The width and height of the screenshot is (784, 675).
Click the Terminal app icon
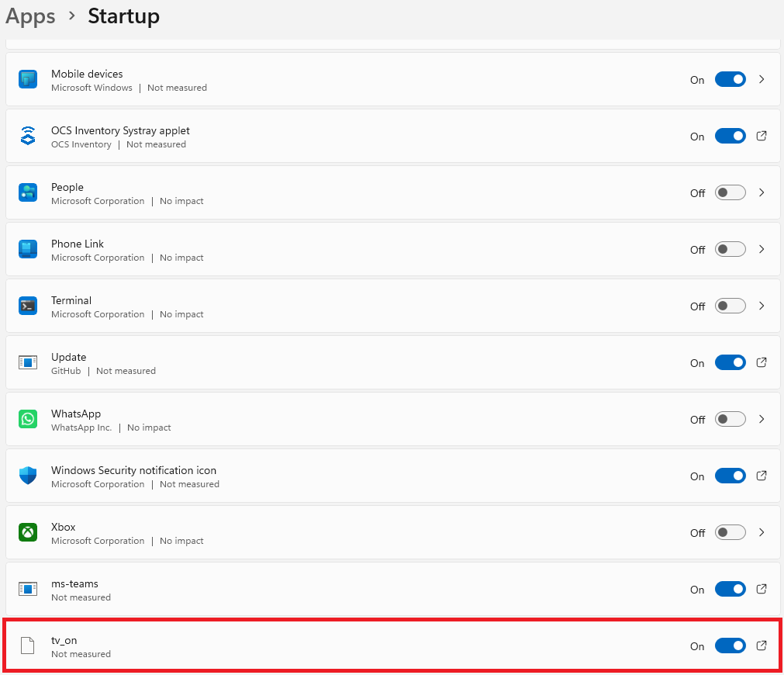point(28,306)
